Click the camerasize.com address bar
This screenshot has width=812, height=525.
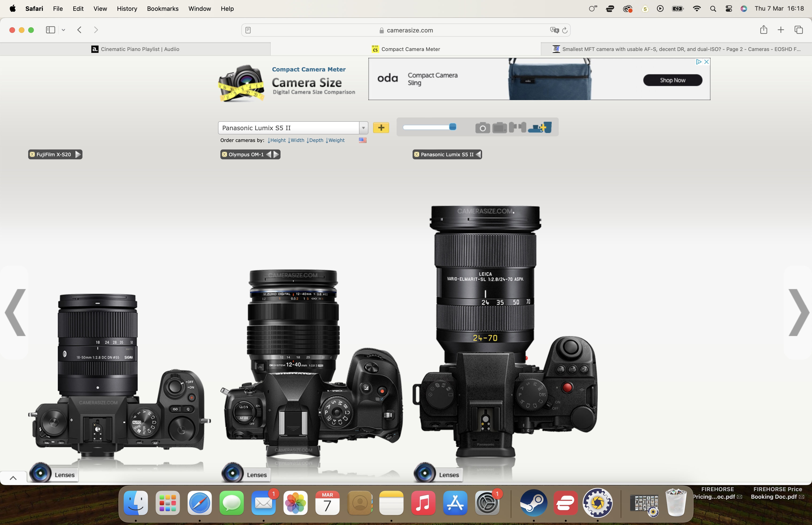pos(406,30)
